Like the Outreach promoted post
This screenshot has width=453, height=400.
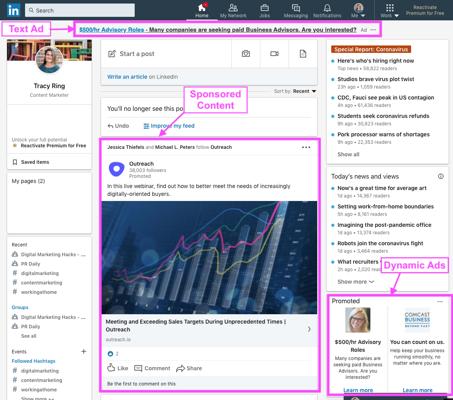pyautogui.click(x=118, y=368)
